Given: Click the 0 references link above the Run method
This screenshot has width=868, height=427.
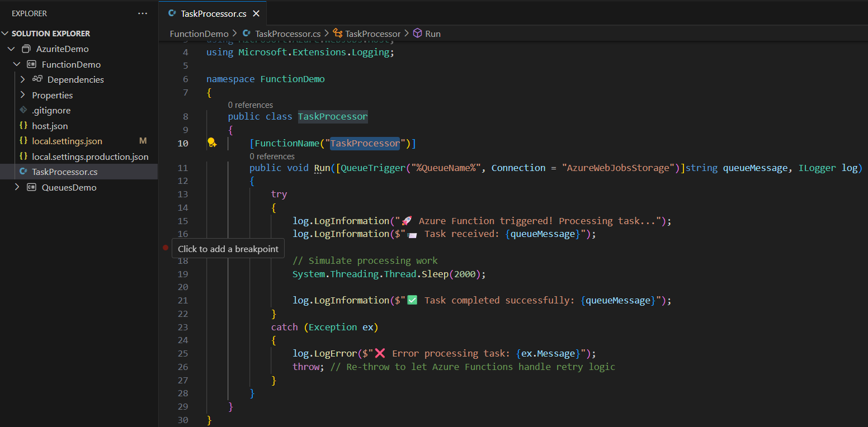Looking at the screenshot, I should pos(272,156).
